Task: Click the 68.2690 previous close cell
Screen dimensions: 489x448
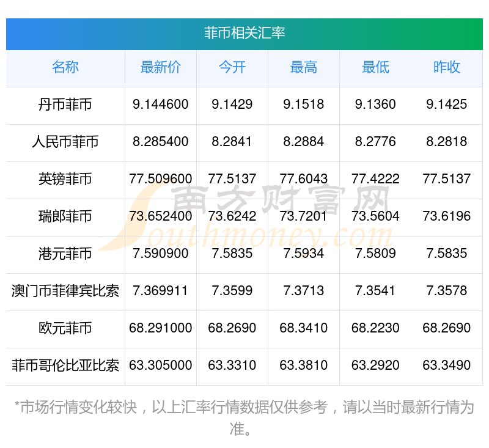Action: pyautogui.click(x=447, y=328)
